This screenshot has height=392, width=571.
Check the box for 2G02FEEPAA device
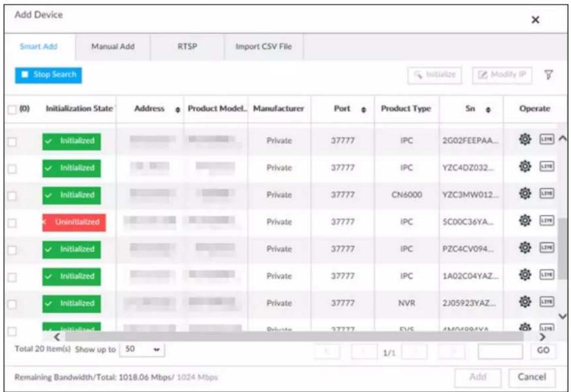pos(12,141)
